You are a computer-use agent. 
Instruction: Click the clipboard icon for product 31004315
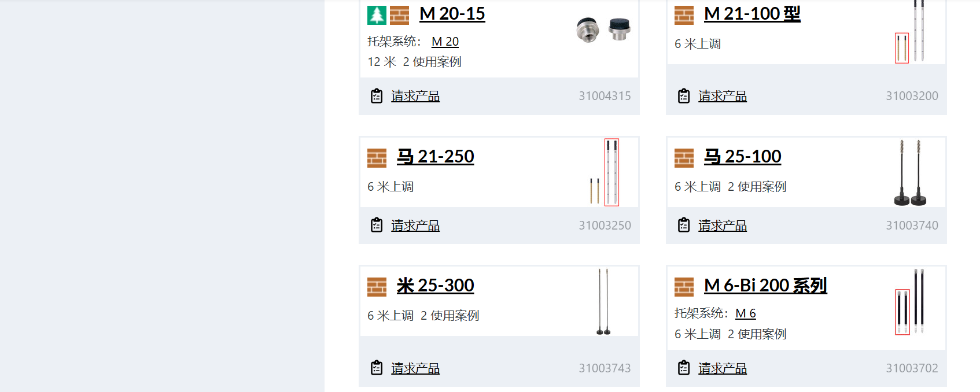(377, 96)
